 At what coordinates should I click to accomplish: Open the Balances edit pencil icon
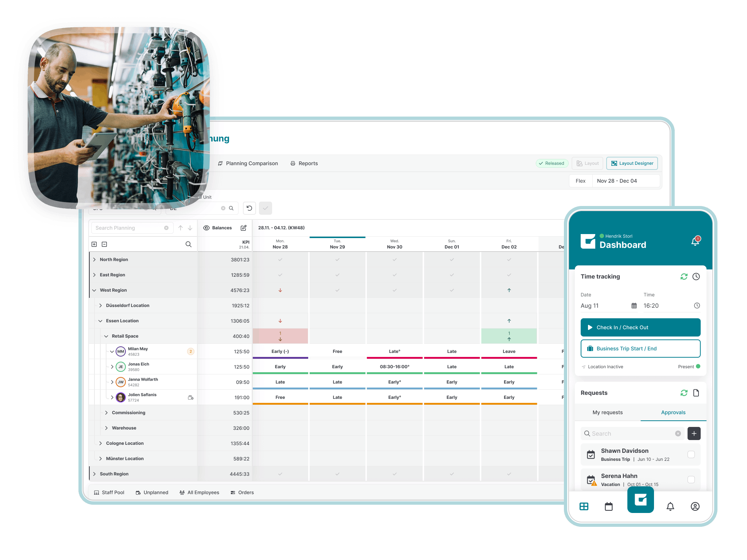pos(244,228)
